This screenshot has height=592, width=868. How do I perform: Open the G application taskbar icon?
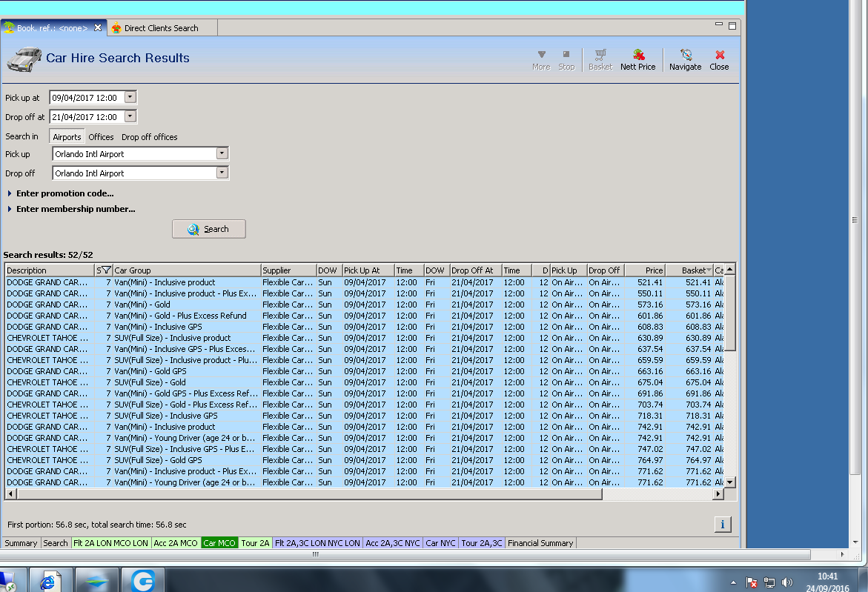(x=143, y=581)
